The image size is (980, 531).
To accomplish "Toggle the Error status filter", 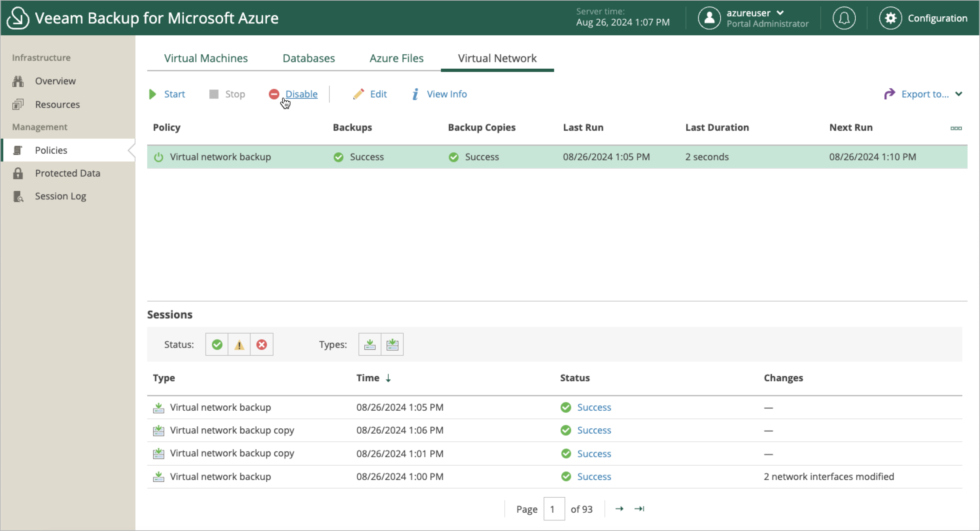I will click(x=261, y=344).
